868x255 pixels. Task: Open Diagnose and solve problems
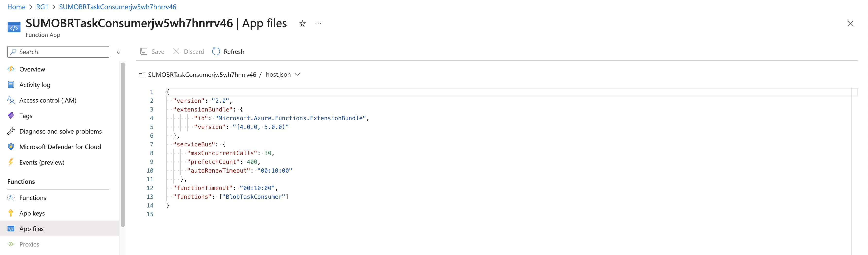(60, 131)
